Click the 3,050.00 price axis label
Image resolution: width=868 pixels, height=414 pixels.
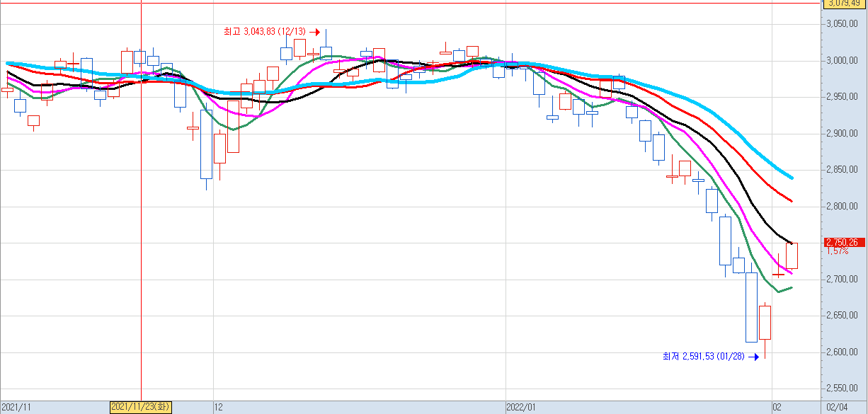[x=843, y=24]
